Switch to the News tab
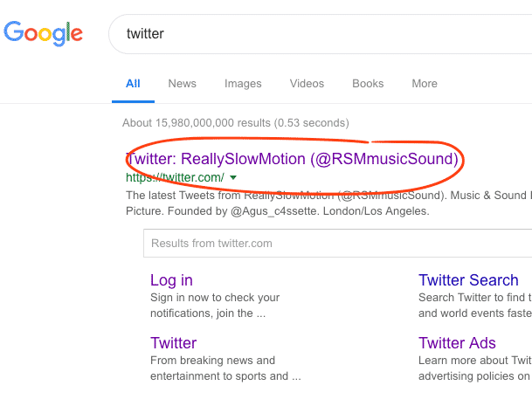 183,84
